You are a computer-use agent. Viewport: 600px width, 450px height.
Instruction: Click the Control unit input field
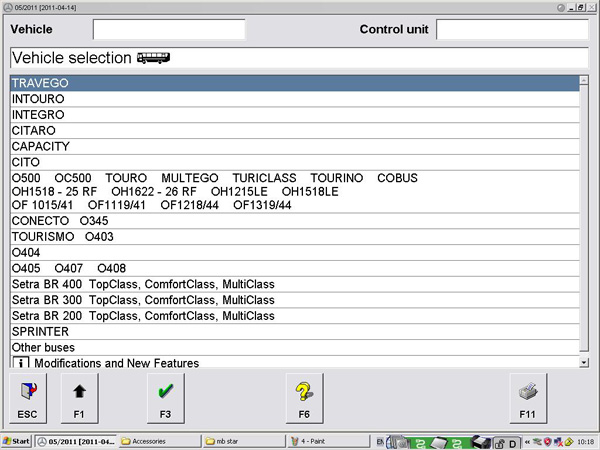(x=512, y=29)
